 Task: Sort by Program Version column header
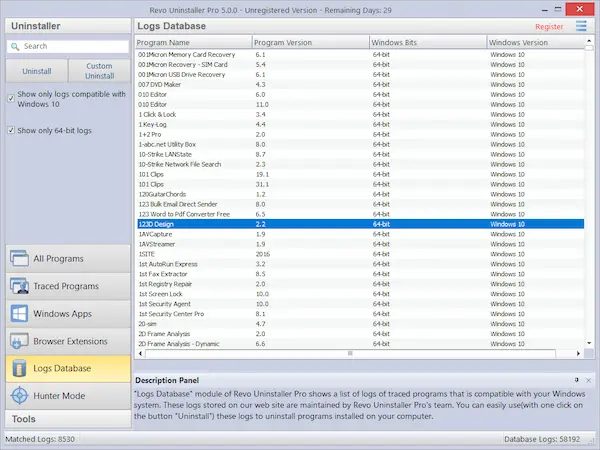[311, 42]
